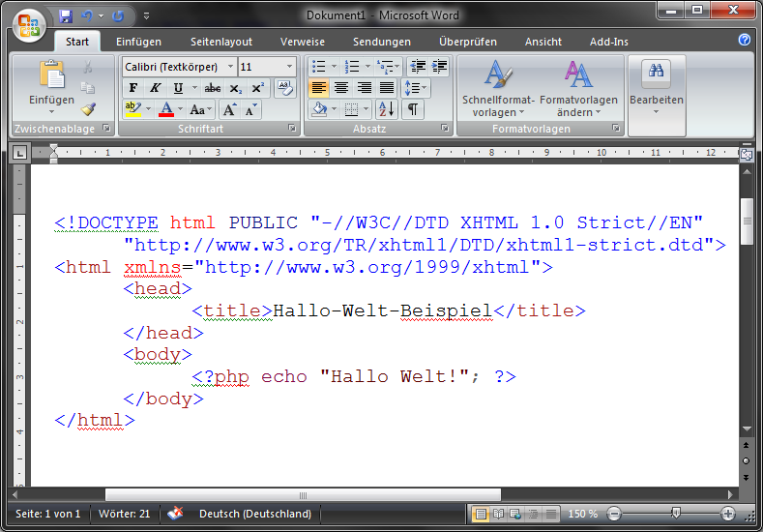
Task: Open Formatvorlagen ändern menu
Action: pyautogui.click(x=578, y=89)
